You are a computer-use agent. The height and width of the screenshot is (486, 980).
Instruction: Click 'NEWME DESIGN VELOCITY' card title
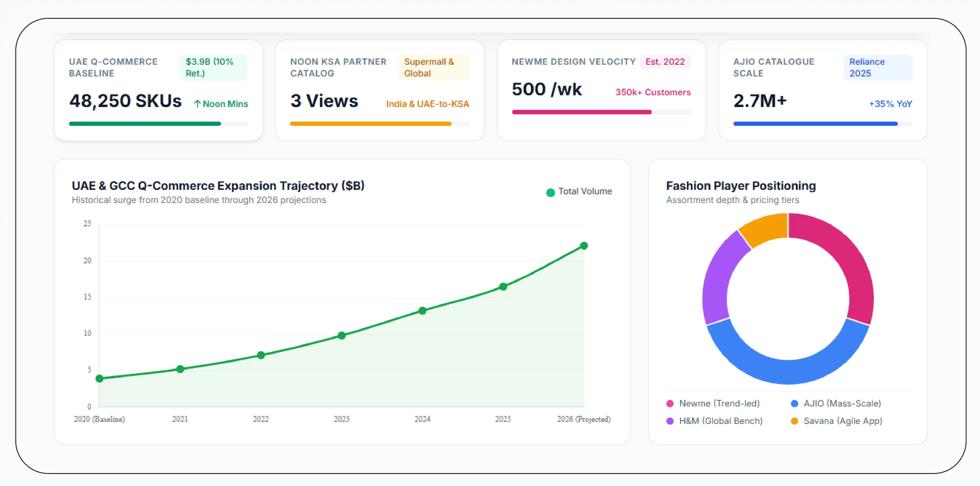[574, 62]
